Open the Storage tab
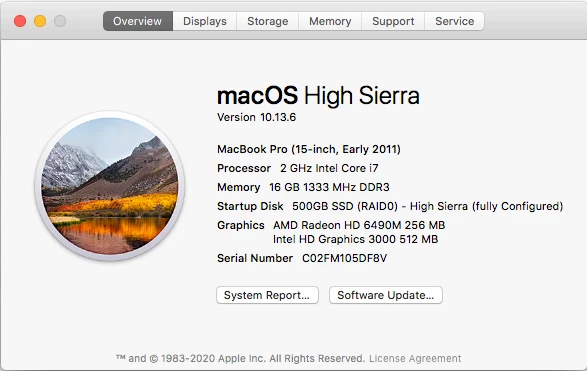 coord(268,21)
